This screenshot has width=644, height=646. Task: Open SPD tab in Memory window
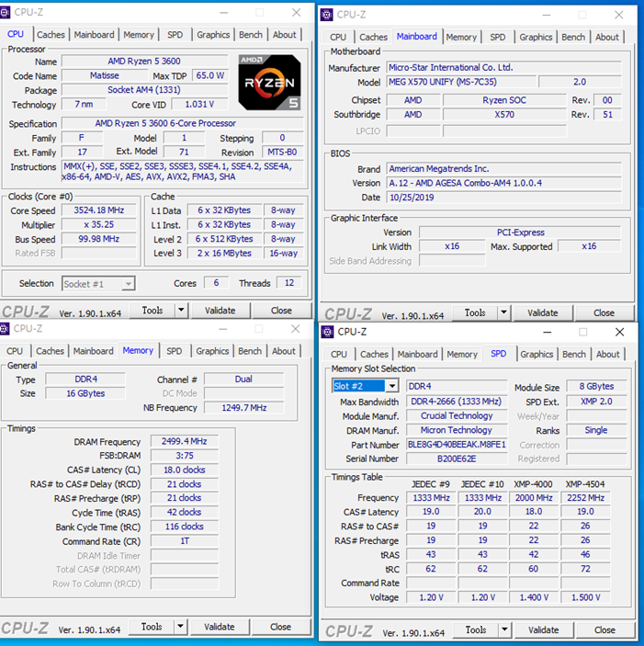[175, 351]
